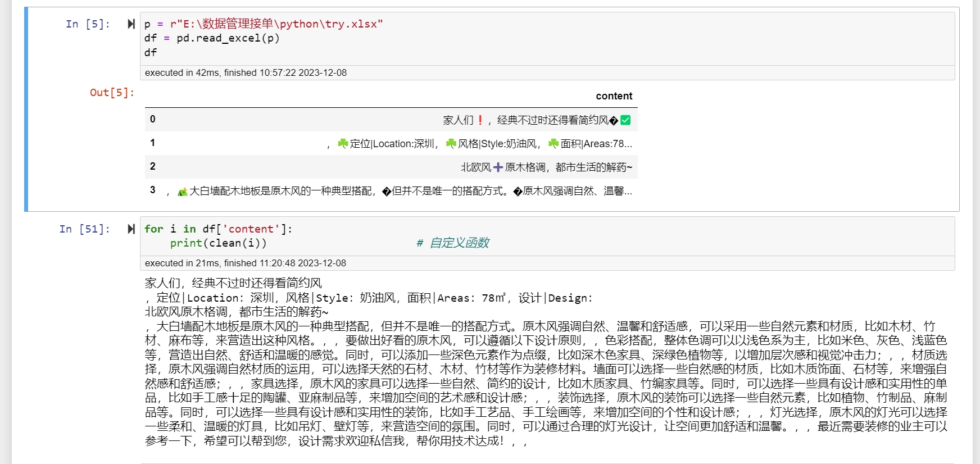Click 'executed in 21ms' timing text
980x464 pixels.
246,263
